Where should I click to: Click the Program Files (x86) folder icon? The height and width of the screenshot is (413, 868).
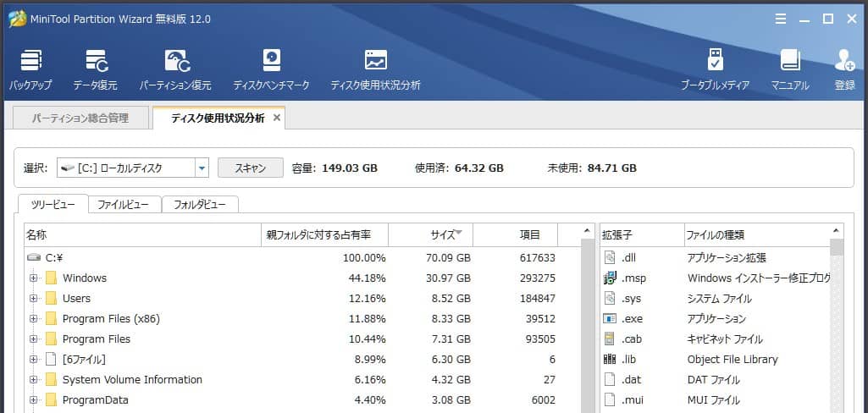(52, 318)
